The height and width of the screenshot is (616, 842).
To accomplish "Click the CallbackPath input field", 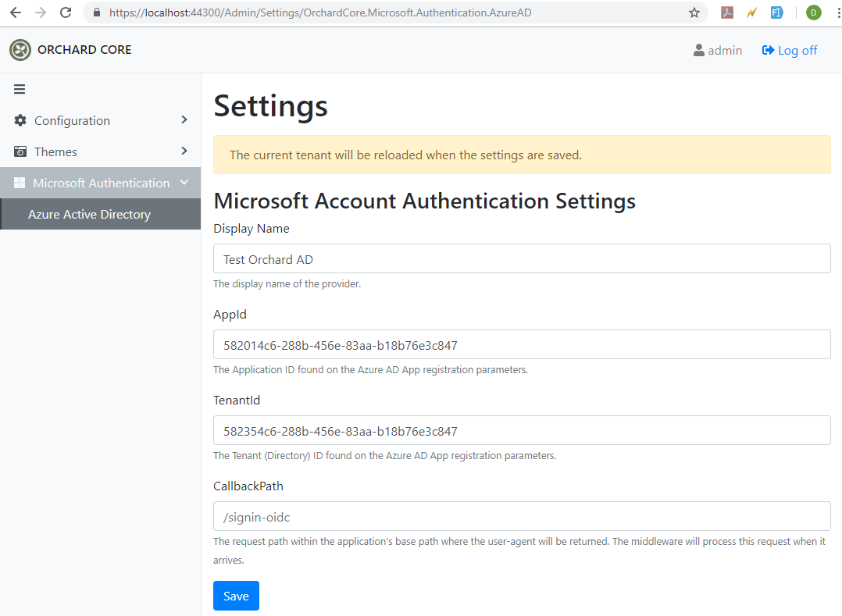I will point(522,516).
